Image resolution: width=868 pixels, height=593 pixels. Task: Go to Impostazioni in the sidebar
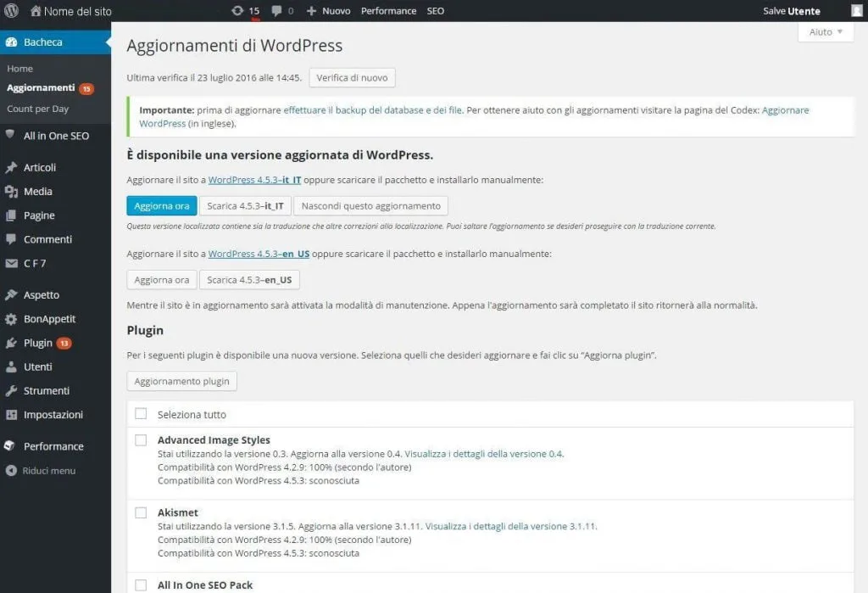tap(51, 414)
